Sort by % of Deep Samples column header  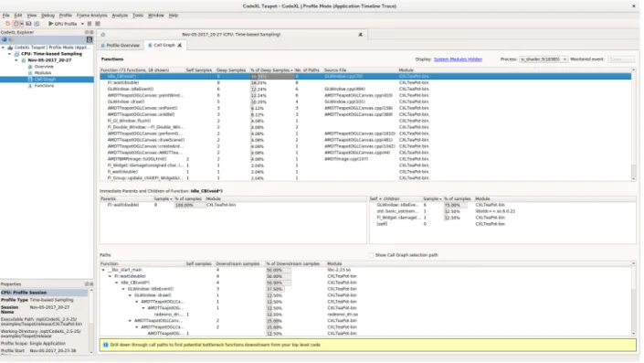click(x=271, y=70)
